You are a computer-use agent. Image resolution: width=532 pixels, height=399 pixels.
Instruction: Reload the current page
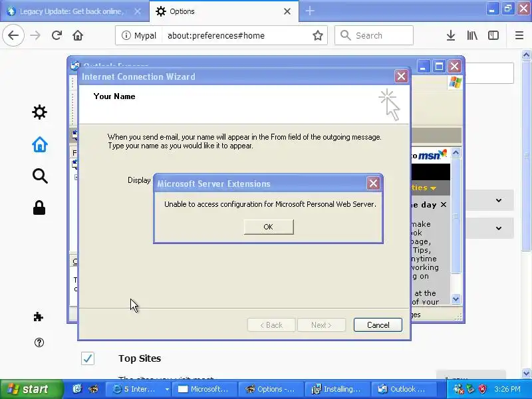57,35
